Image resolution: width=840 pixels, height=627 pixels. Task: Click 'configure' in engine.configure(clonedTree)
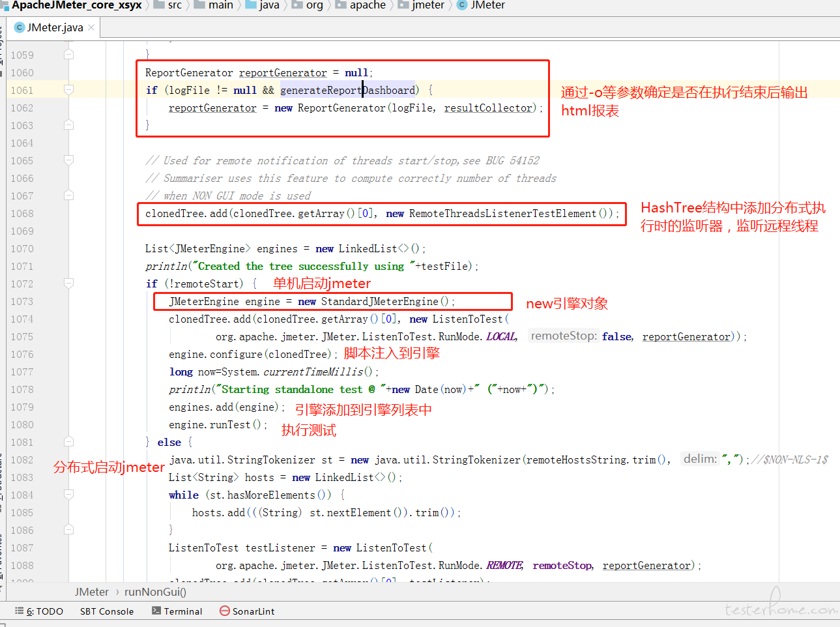236,355
